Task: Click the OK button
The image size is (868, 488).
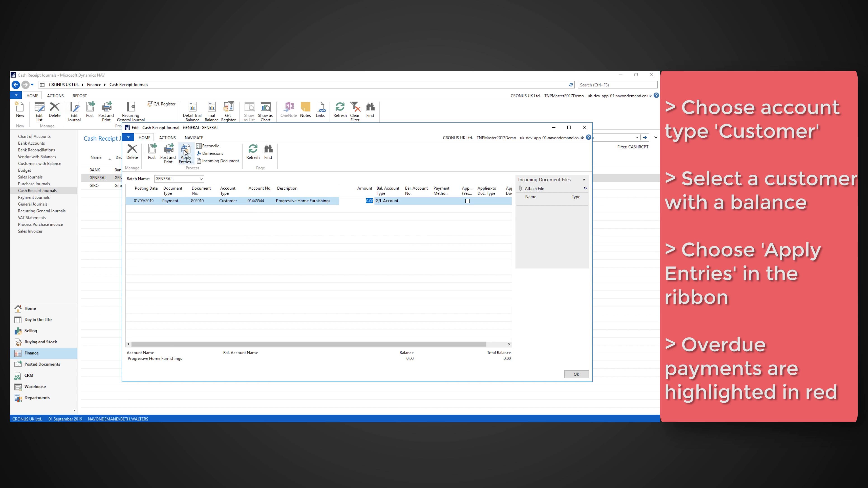Action: [x=576, y=374]
